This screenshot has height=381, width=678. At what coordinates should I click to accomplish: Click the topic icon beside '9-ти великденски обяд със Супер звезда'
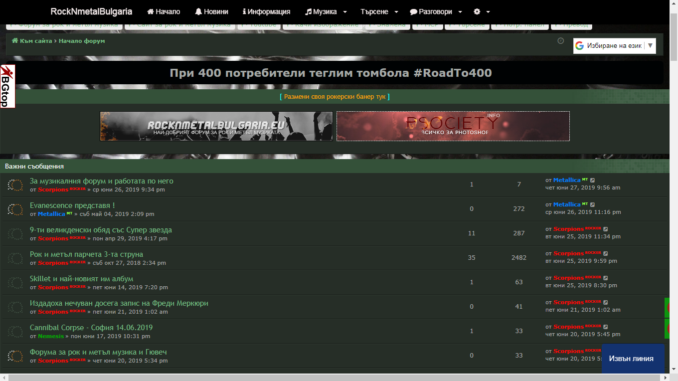tap(15, 234)
